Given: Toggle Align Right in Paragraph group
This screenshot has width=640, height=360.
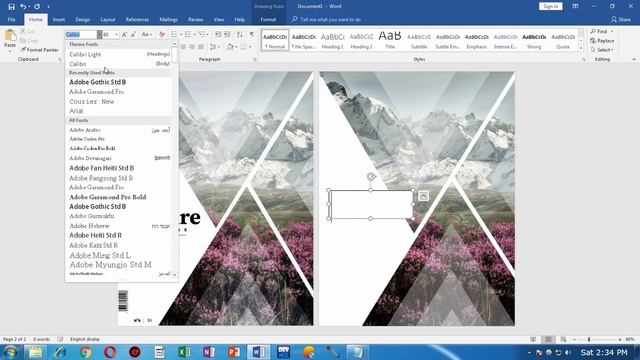Looking at the screenshot, I should pos(192,47).
